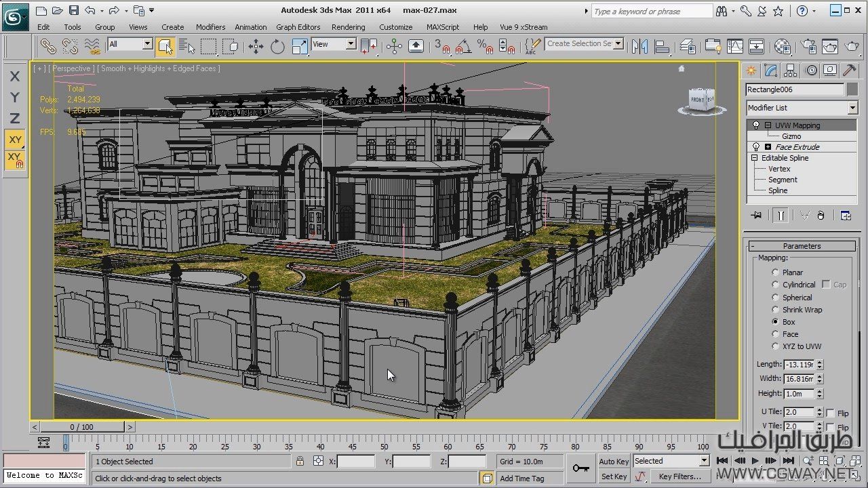This screenshot has height=488, width=868.
Task: Enable the U Tile Flip checkbox
Action: [x=830, y=413]
